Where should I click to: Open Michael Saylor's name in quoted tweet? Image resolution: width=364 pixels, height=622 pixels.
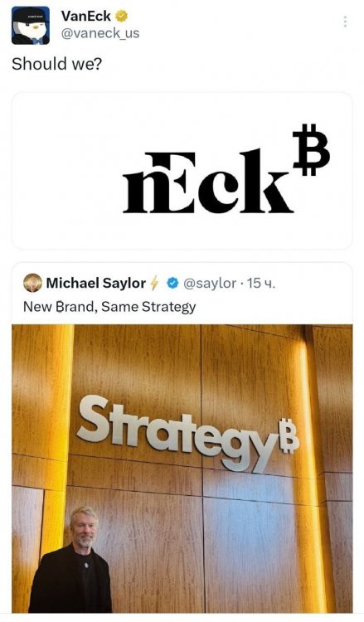[x=96, y=284]
